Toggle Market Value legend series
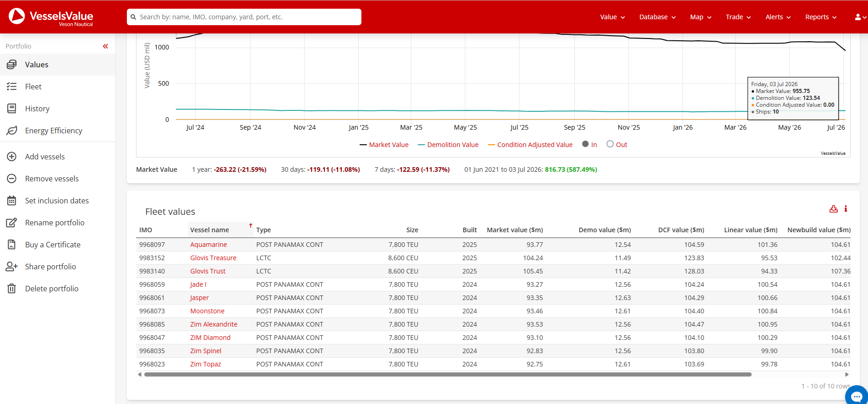Viewport: 868px width, 404px height. click(x=384, y=145)
